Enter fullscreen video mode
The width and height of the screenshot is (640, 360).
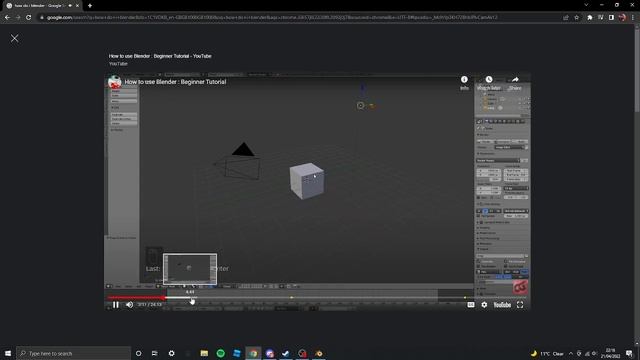click(520, 305)
